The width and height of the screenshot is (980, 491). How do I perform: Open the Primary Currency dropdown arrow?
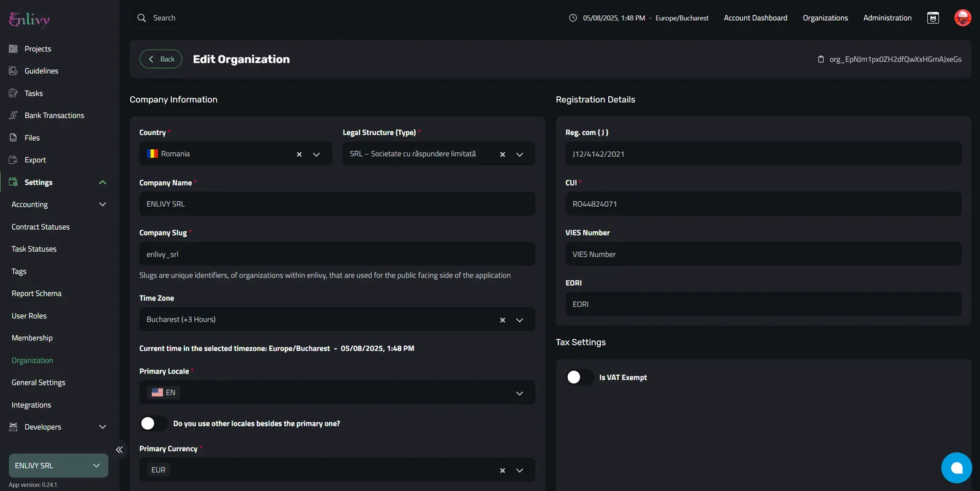tap(519, 470)
